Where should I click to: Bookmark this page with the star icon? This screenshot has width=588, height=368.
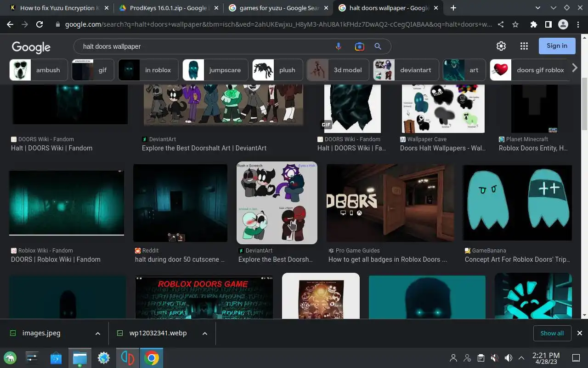click(515, 25)
